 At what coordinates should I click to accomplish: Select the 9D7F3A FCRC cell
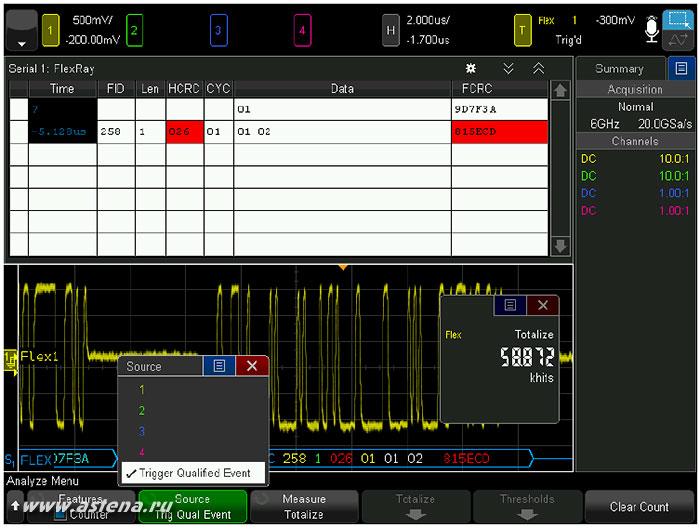tap(500, 109)
